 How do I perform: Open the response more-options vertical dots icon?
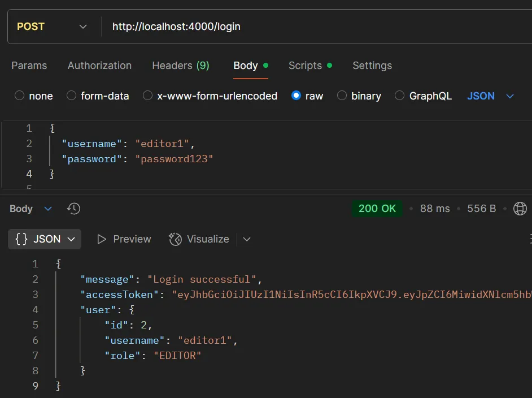(x=530, y=239)
